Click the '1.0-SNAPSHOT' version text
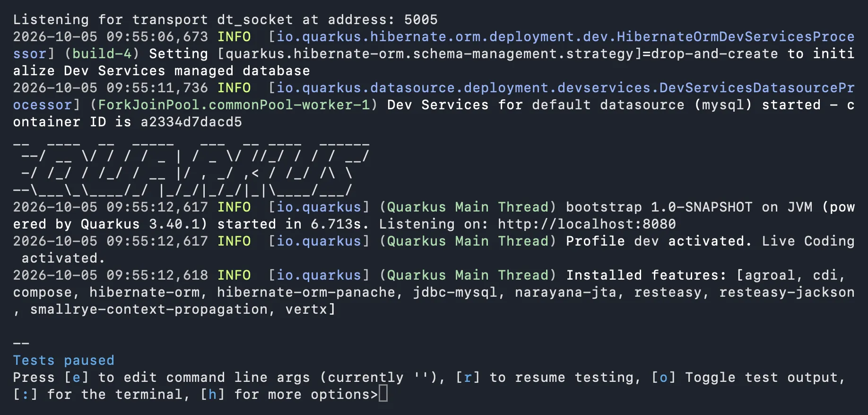 pyautogui.click(x=702, y=207)
